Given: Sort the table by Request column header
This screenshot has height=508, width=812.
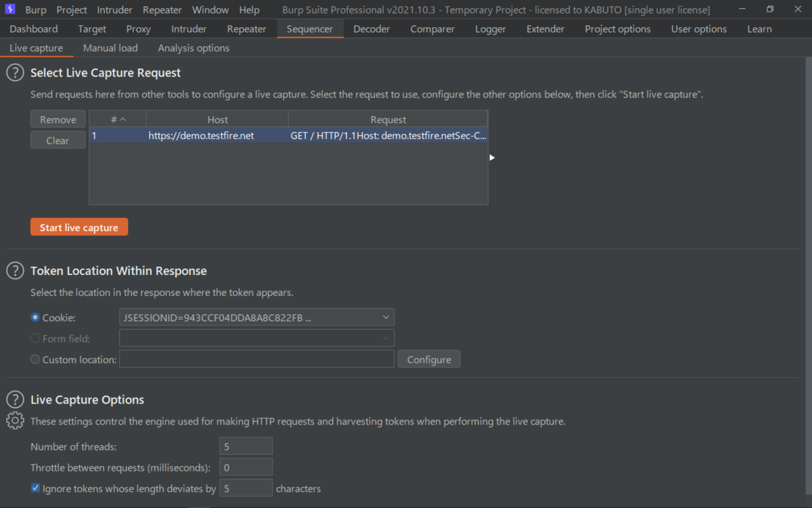Looking at the screenshot, I should 388,119.
